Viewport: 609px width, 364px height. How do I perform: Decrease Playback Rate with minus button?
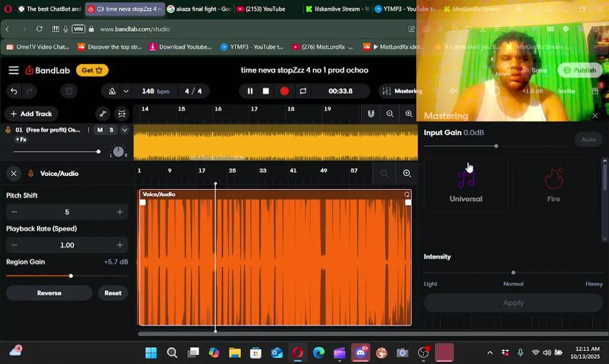(14, 245)
